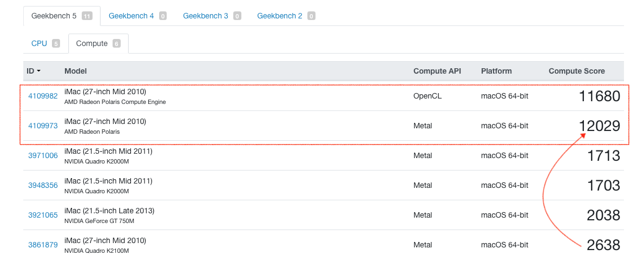Open the Geekbench 5 tab

point(54,16)
